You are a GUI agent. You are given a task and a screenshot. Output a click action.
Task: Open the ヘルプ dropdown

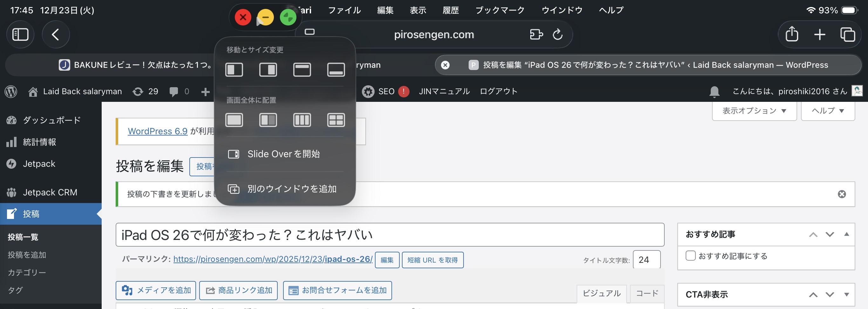pyautogui.click(x=828, y=111)
